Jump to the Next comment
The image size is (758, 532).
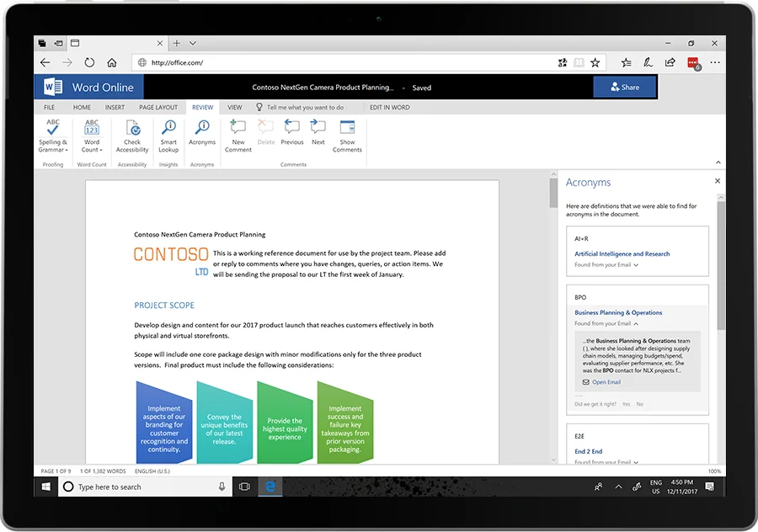pyautogui.click(x=318, y=135)
